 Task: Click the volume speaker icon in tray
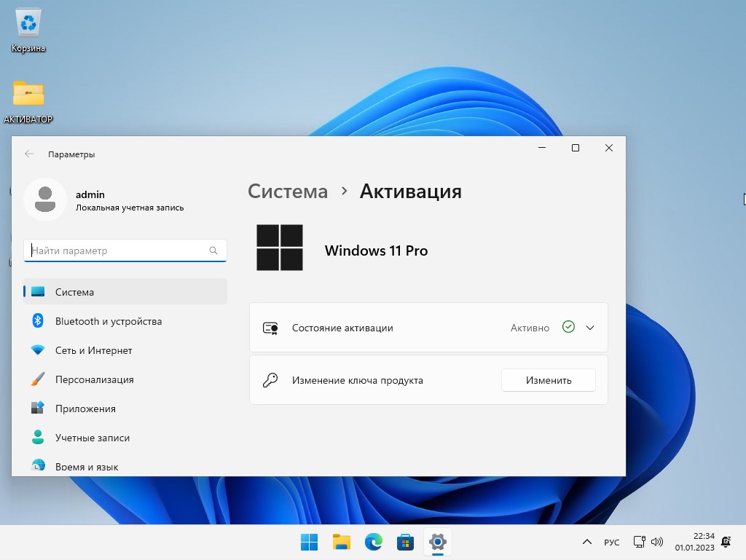(x=657, y=542)
